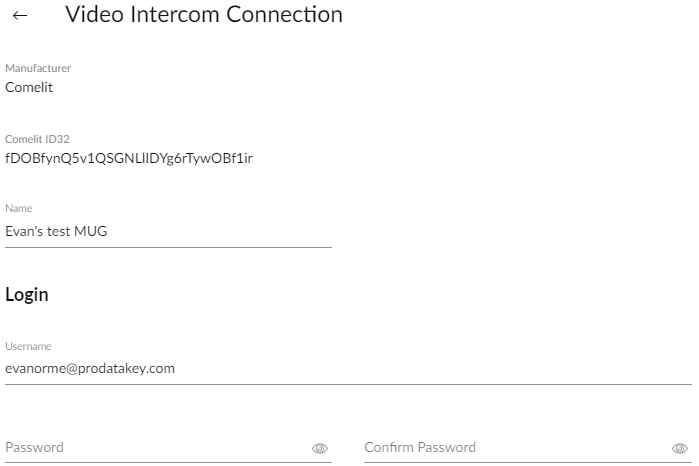Click the Name label above the field
Image resolution: width=699 pixels, height=466 pixels.
pyautogui.click(x=19, y=208)
